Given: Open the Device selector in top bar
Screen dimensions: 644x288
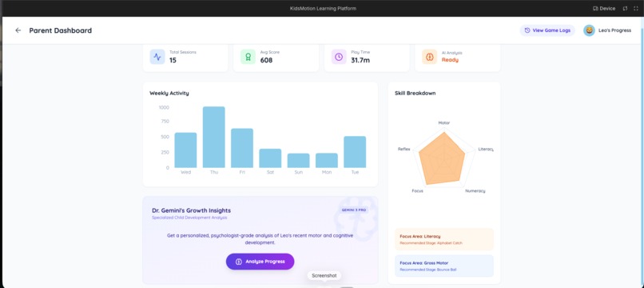Looking at the screenshot, I should [x=604, y=8].
